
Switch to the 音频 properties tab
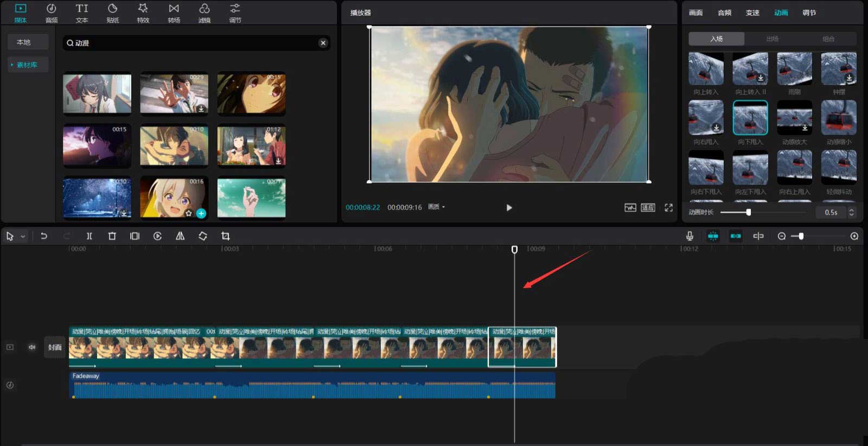[724, 12]
